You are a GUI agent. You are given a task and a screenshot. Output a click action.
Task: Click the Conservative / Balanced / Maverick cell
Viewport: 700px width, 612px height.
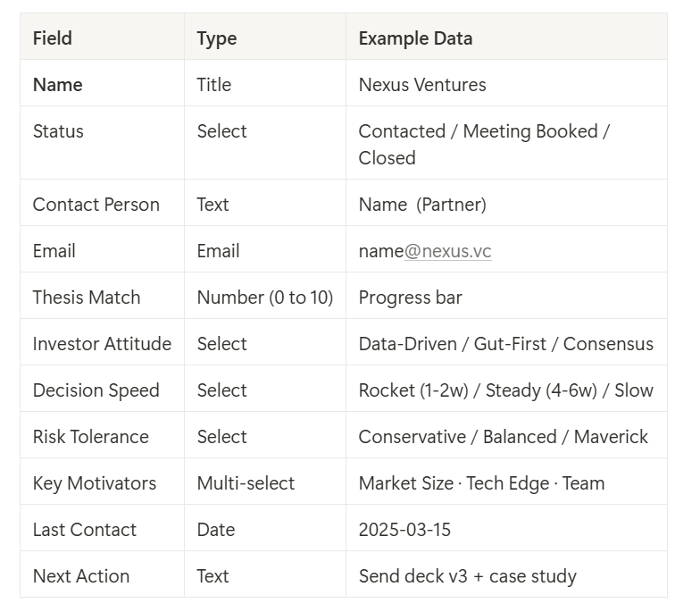[x=503, y=437]
